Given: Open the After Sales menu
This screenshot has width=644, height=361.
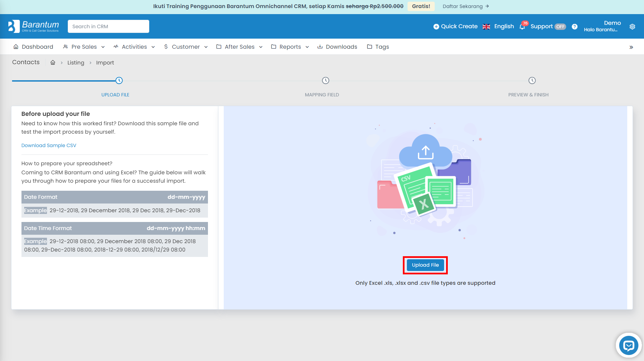Looking at the screenshot, I should [x=239, y=47].
